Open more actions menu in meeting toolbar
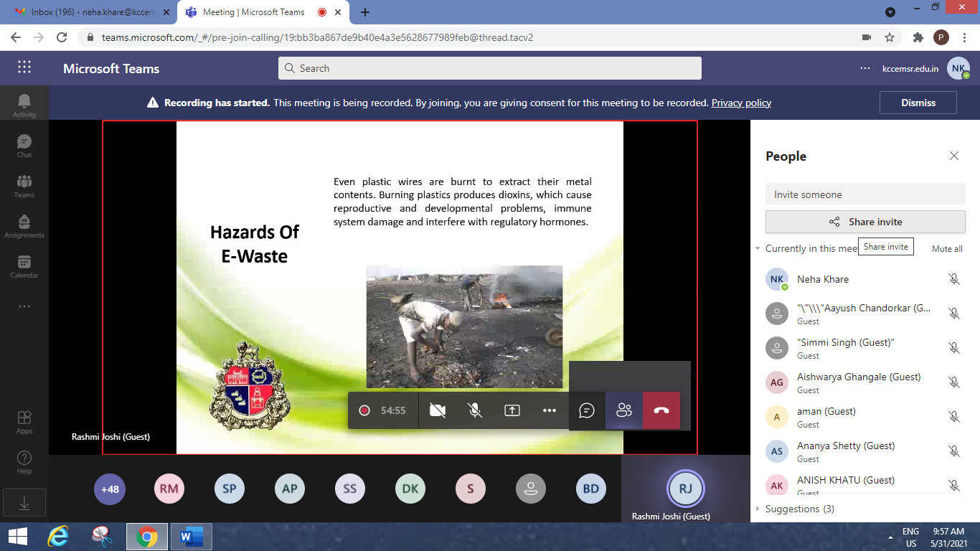 pyautogui.click(x=550, y=410)
